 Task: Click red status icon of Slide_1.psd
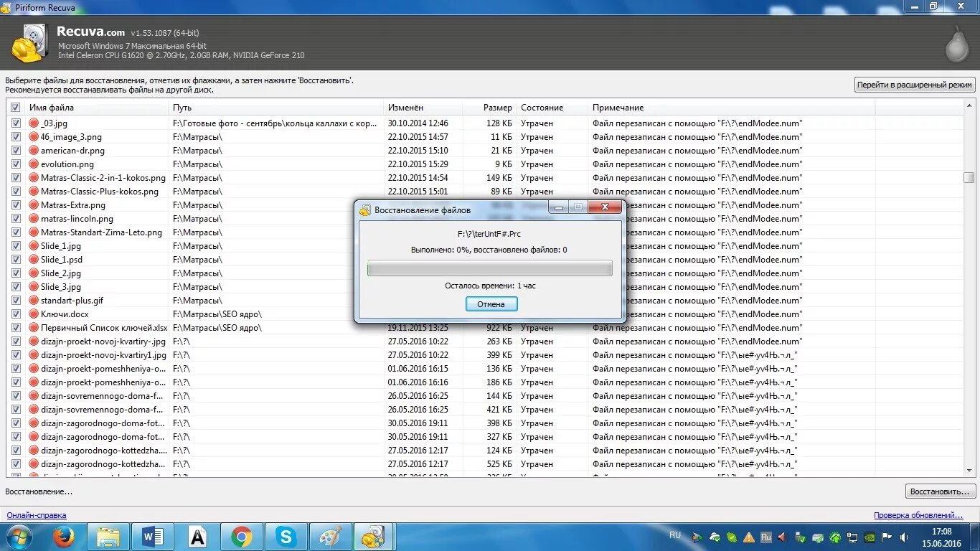point(33,260)
